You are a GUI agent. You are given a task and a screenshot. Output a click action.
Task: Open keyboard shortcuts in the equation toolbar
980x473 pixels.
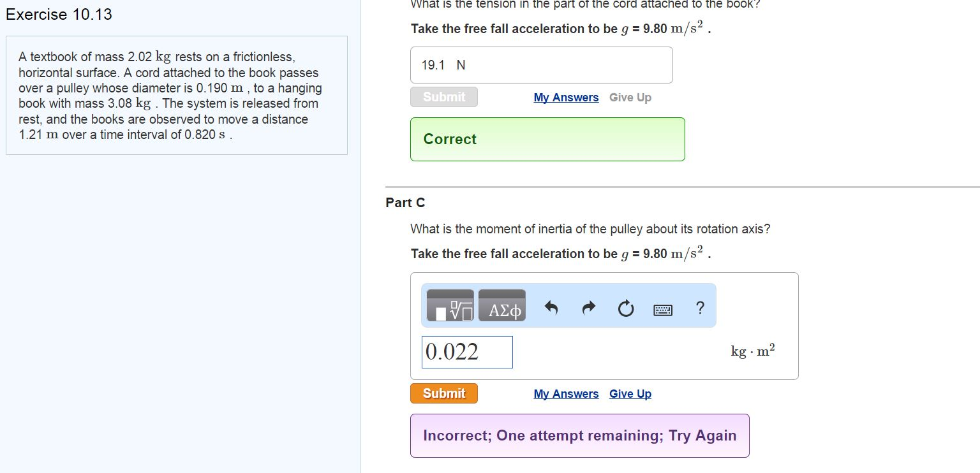coord(662,309)
